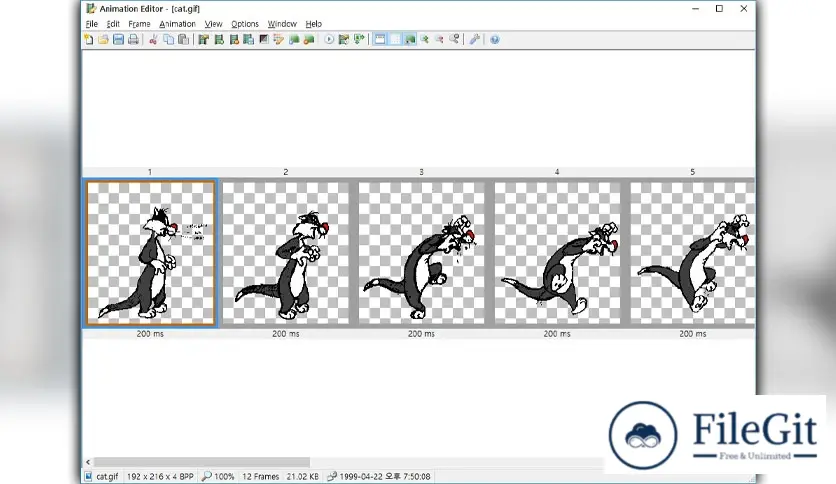Click the 200 ms delay under frame 3
Image resolution: width=836 pixels, height=484 pixels.
click(x=421, y=334)
